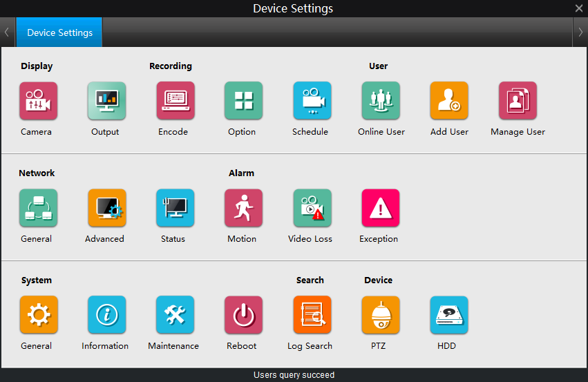
Task: Open Encode recording settings
Action: [x=175, y=101]
